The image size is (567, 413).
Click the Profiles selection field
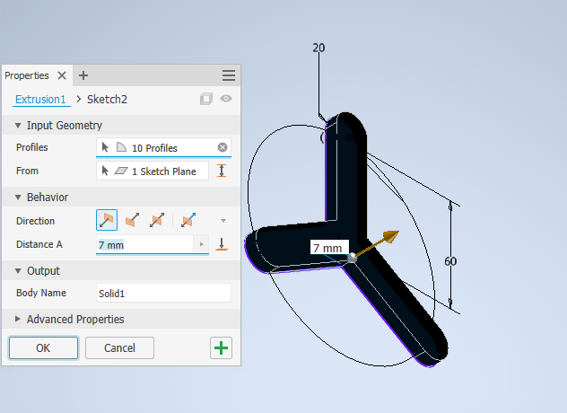click(163, 148)
